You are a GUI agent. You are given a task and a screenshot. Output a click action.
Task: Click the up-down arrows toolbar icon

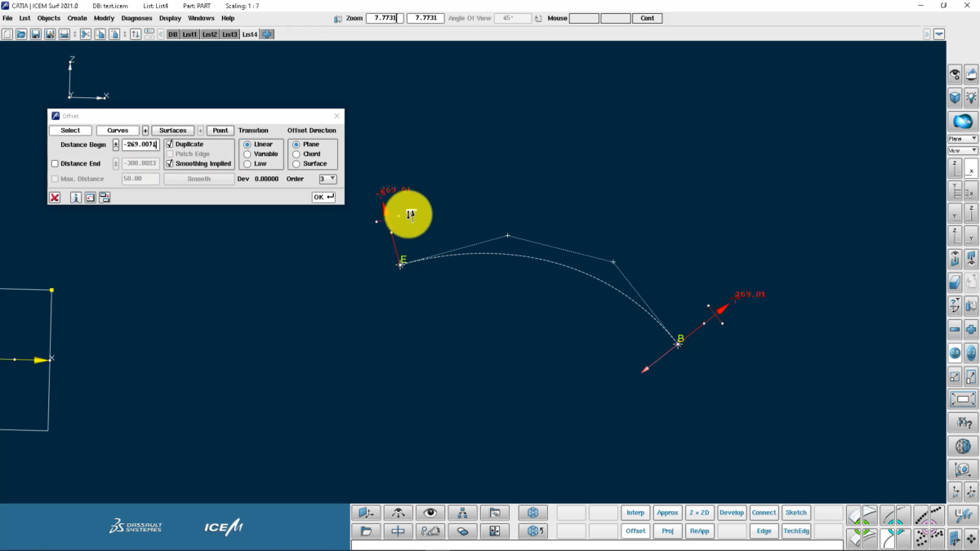tap(135, 34)
